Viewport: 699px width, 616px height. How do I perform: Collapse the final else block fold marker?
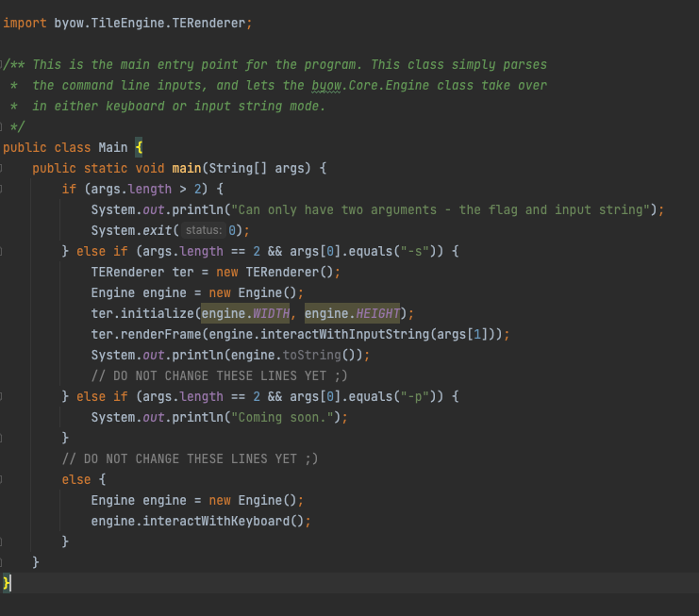pos(4,479)
